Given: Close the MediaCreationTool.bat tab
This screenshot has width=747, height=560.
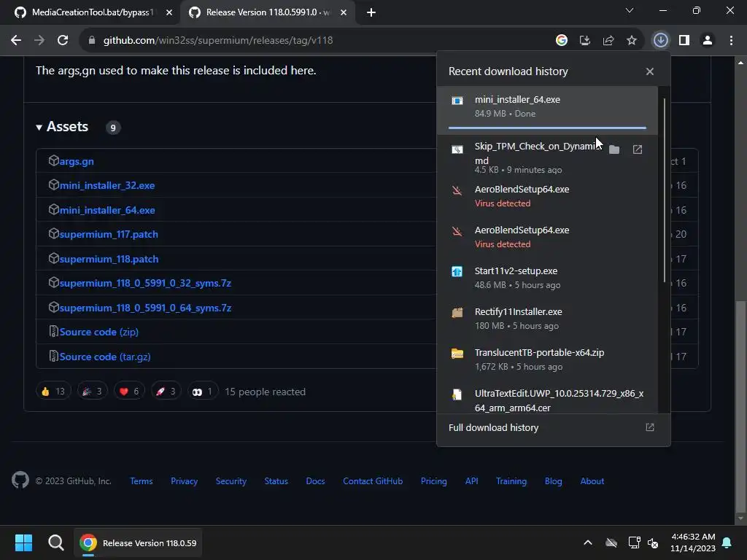Looking at the screenshot, I should tap(169, 12).
